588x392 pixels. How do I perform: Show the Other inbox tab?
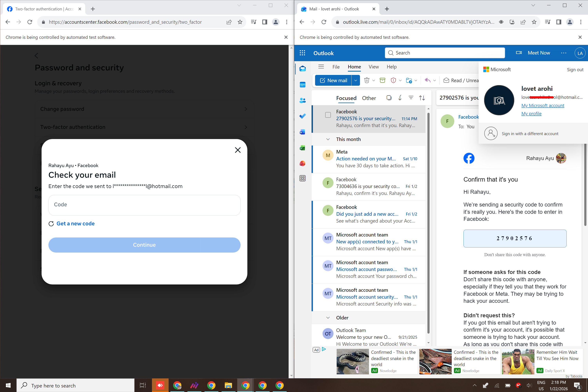(x=369, y=98)
